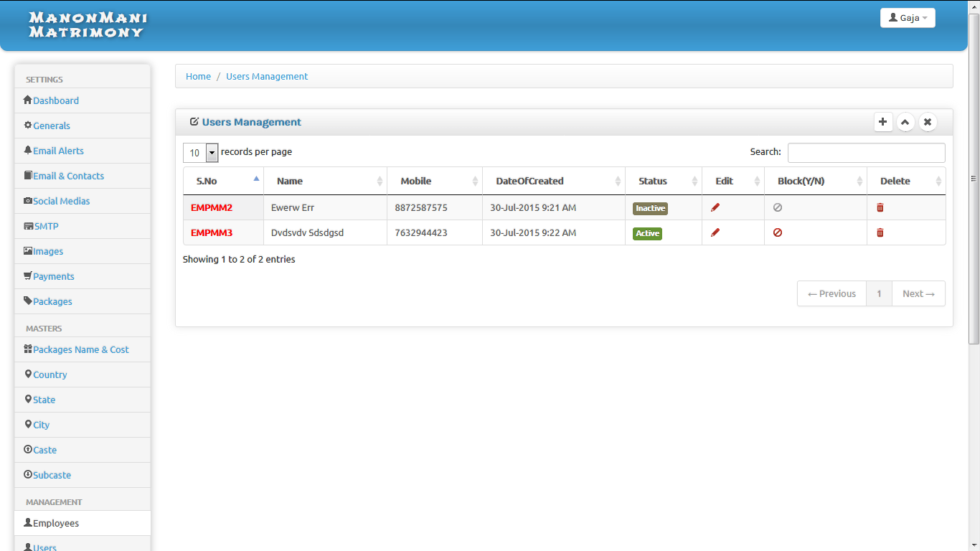
Task: Sort table by Name column
Action: point(326,181)
